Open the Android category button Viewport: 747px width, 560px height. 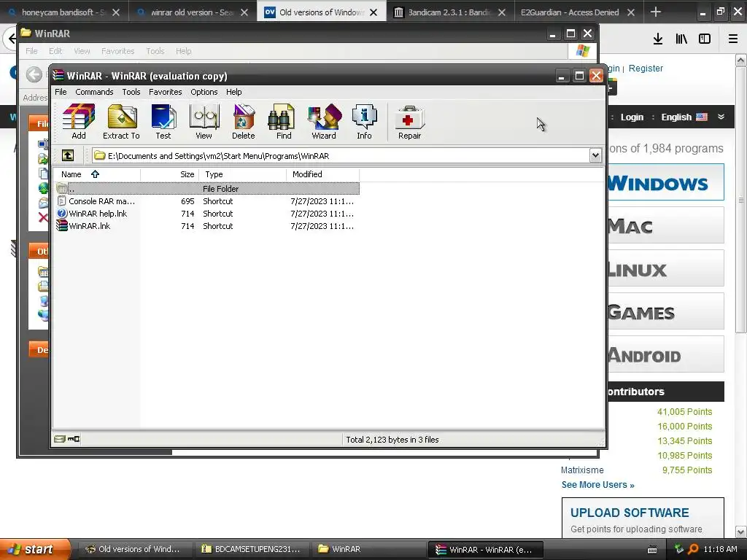pos(665,354)
